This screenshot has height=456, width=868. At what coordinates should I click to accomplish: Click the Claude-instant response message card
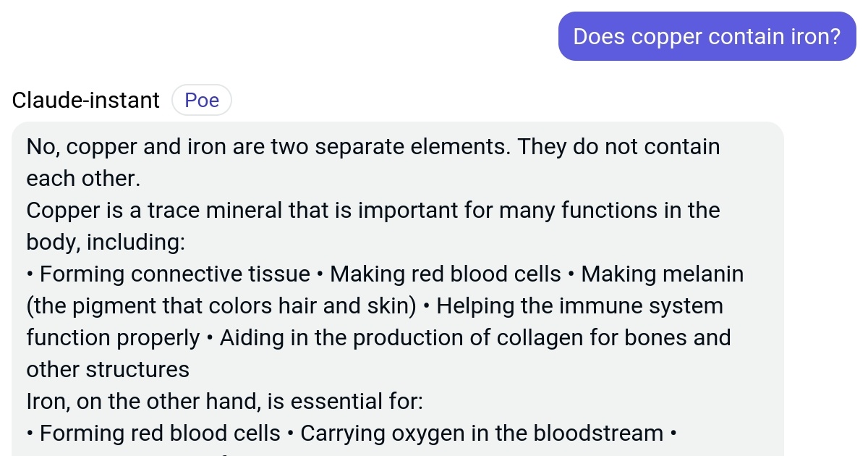click(x=398, y=290)
